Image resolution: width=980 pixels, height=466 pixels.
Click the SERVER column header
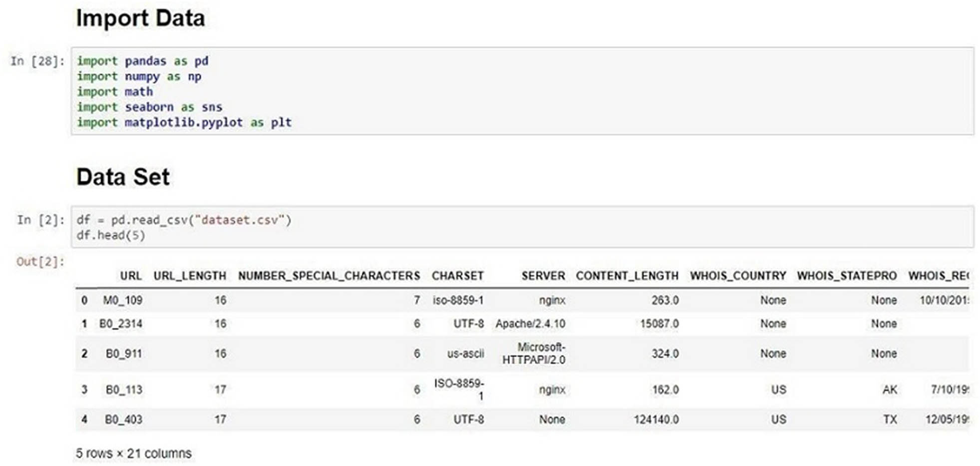point(544,276)
